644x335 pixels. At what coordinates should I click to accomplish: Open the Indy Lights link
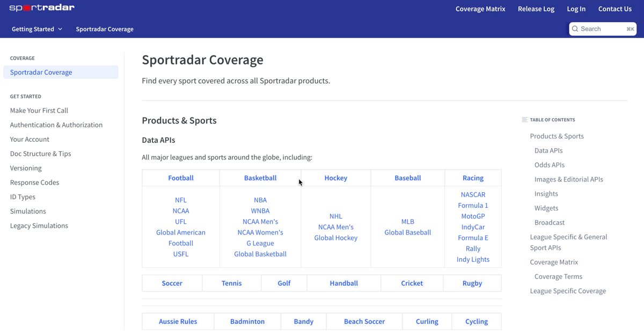pyautogui.click(x=473, y=259)
